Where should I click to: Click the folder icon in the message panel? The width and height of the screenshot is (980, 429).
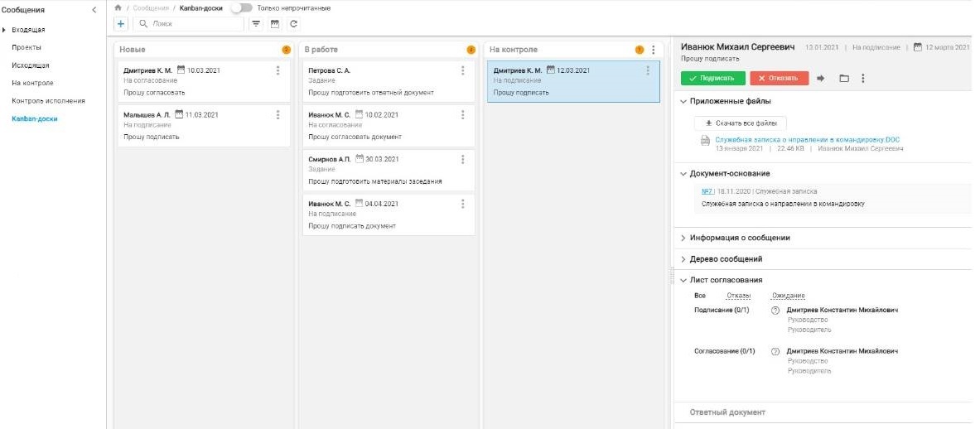[x=844, y=79]
